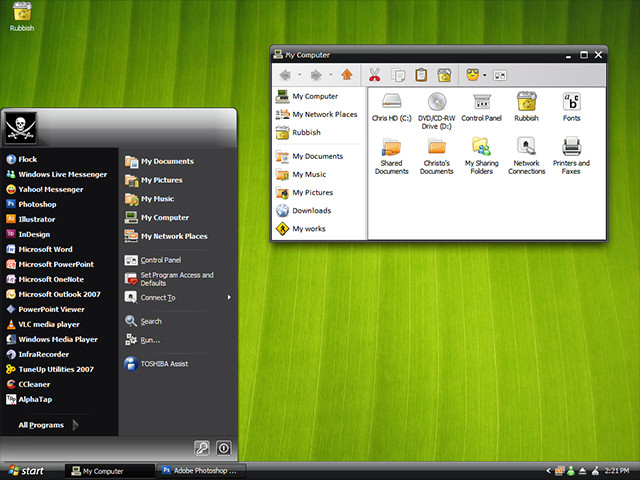Image resolution: width=640 pixels, height=480 pixels.
Task: Open Search from Start menu
Action: tap(143, 321)
